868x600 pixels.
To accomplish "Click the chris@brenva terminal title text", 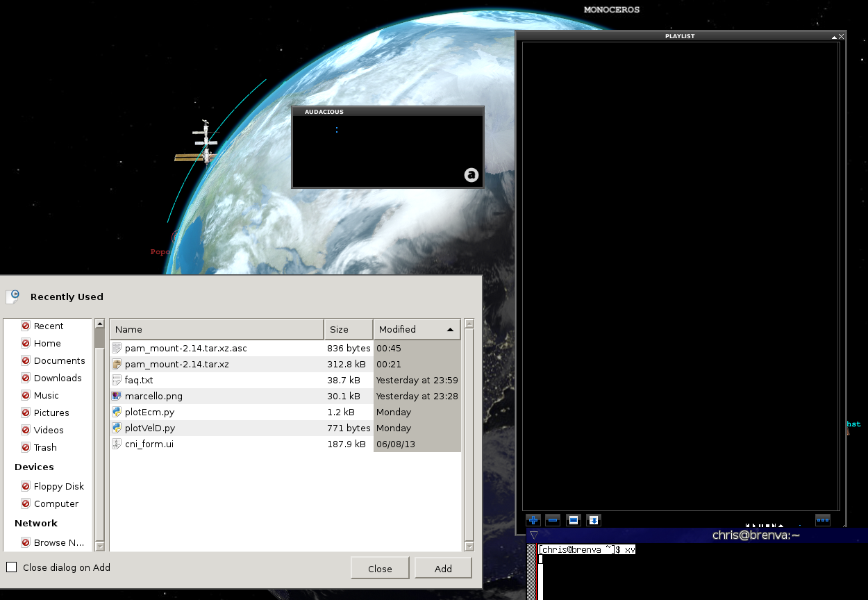I will coord(756,535).
